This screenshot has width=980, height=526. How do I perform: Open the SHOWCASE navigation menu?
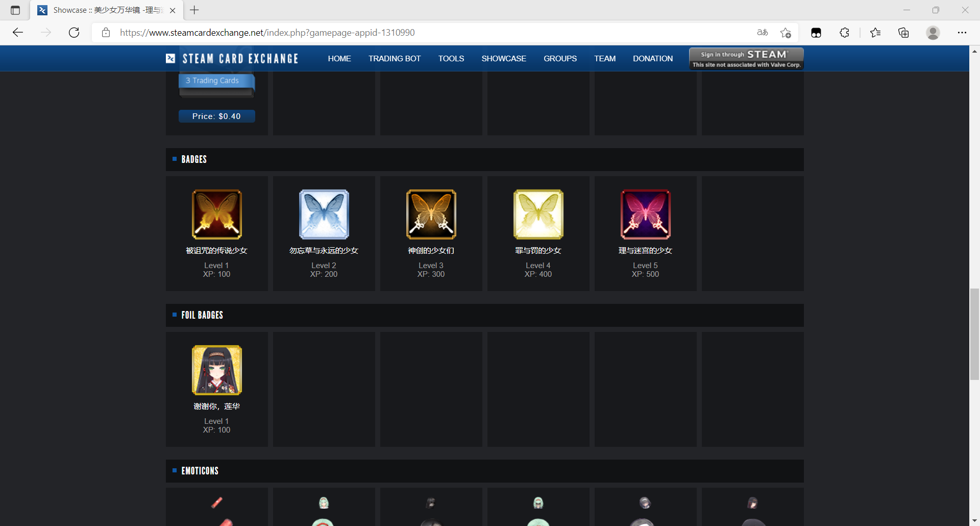[503, 59]
